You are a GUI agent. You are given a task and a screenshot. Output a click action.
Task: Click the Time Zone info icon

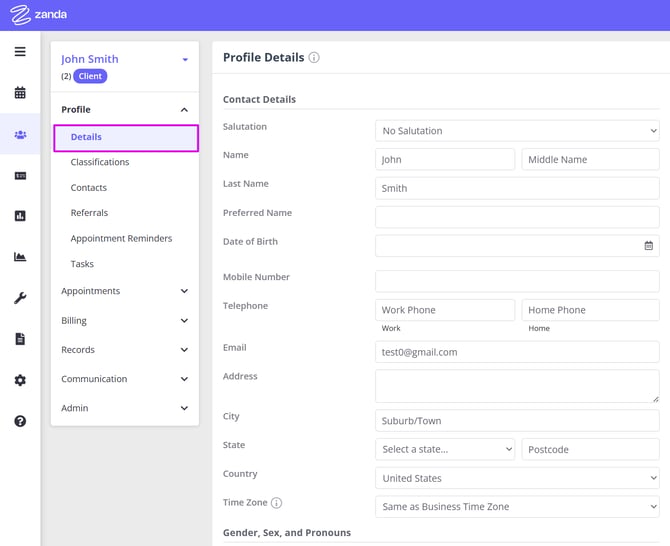(x=277, y=503)
